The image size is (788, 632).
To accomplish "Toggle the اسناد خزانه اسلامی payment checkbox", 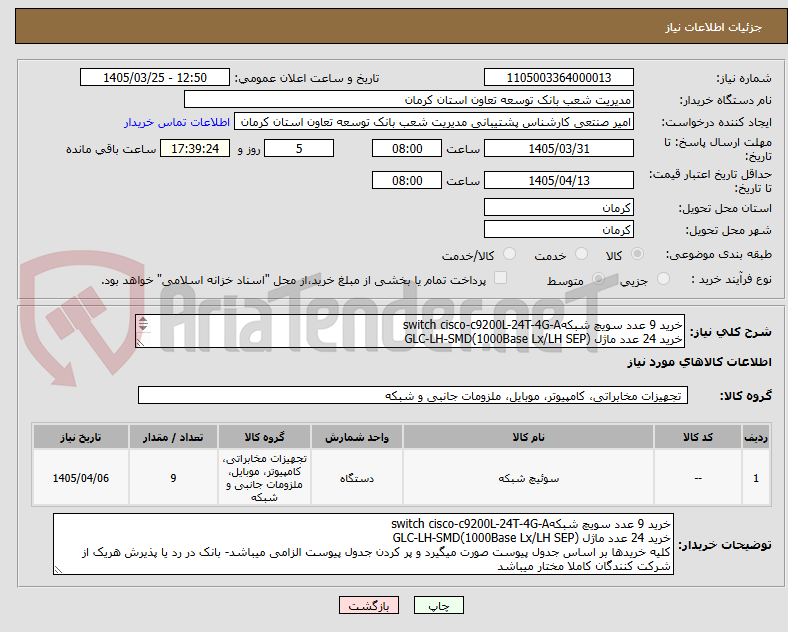I will point(501,278).
